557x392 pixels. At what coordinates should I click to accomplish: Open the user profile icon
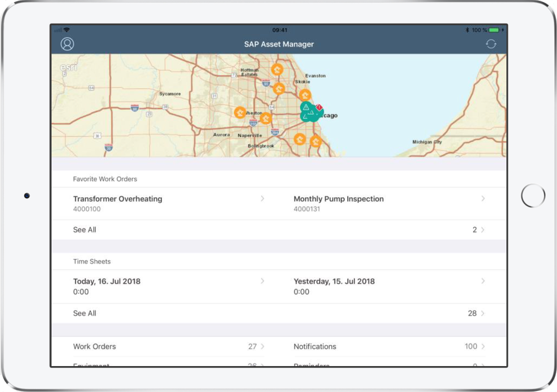coord(67,44)
